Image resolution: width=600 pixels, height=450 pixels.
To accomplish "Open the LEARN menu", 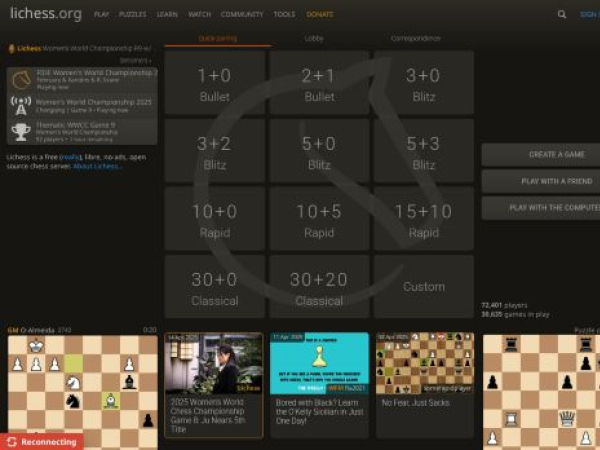I will (167, 15).
